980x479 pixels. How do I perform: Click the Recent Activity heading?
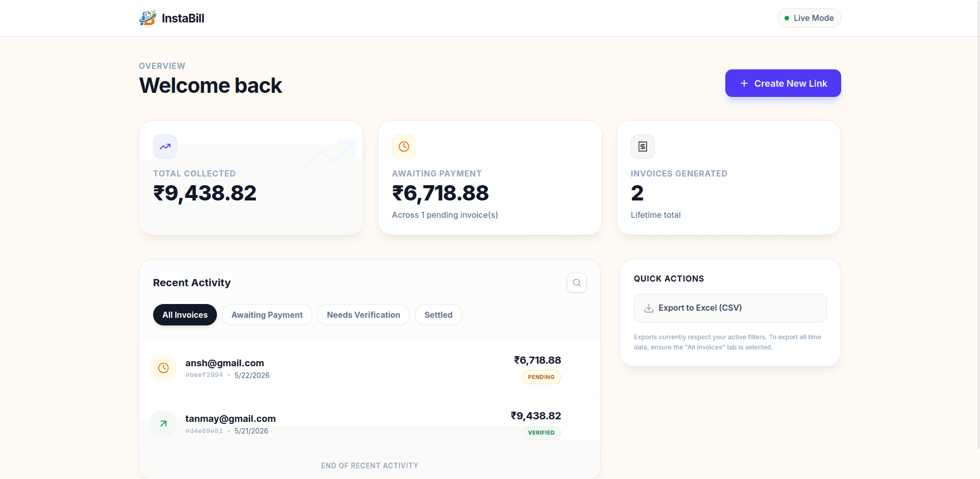pyautogui.click(x=192, y=283)
